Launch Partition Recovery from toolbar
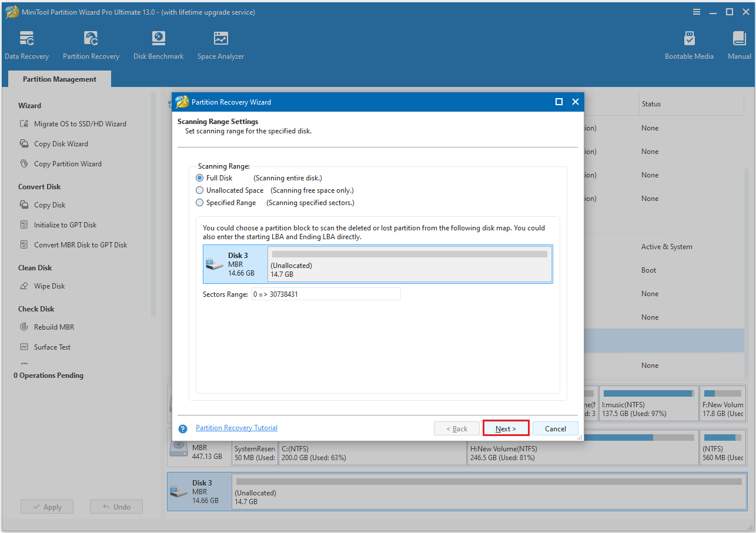The height and width of the screenshot is (533, 756). click(x=91, y=46)
